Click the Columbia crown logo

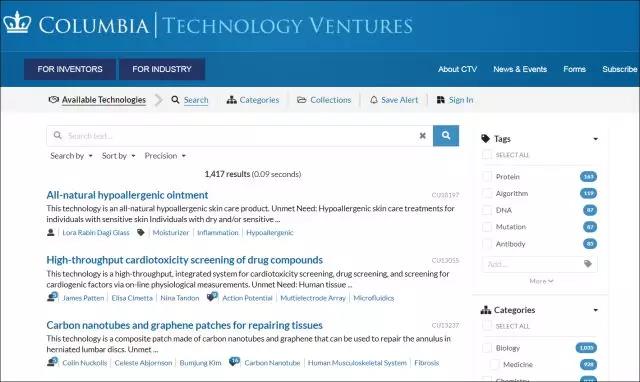tap(17, 23)
